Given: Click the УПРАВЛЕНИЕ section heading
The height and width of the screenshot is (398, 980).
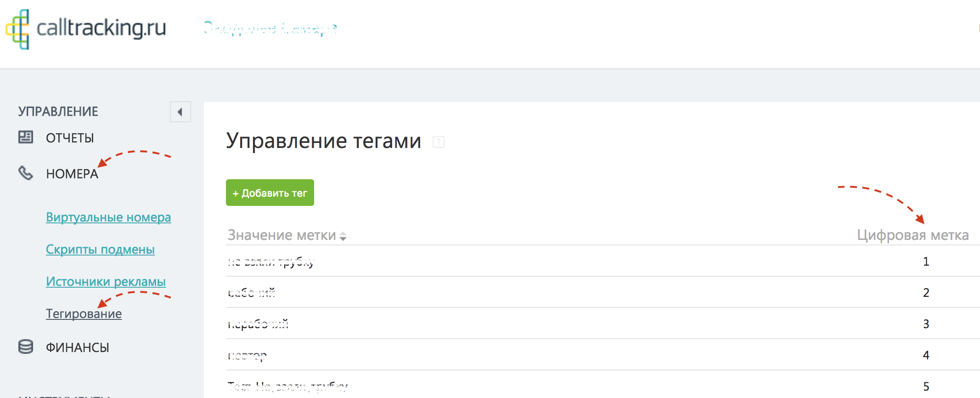Looking at the screenshot, I should click(x=58, y=111).
